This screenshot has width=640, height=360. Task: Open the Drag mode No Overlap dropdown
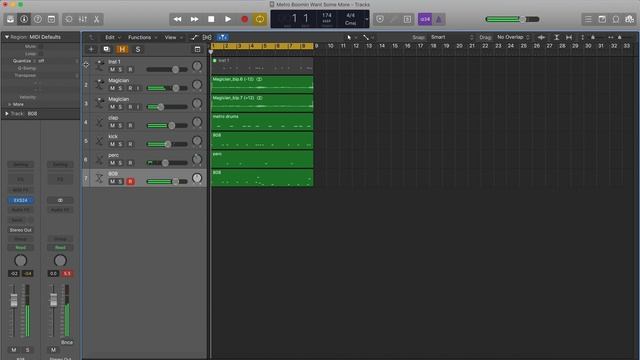click(513, 37)
